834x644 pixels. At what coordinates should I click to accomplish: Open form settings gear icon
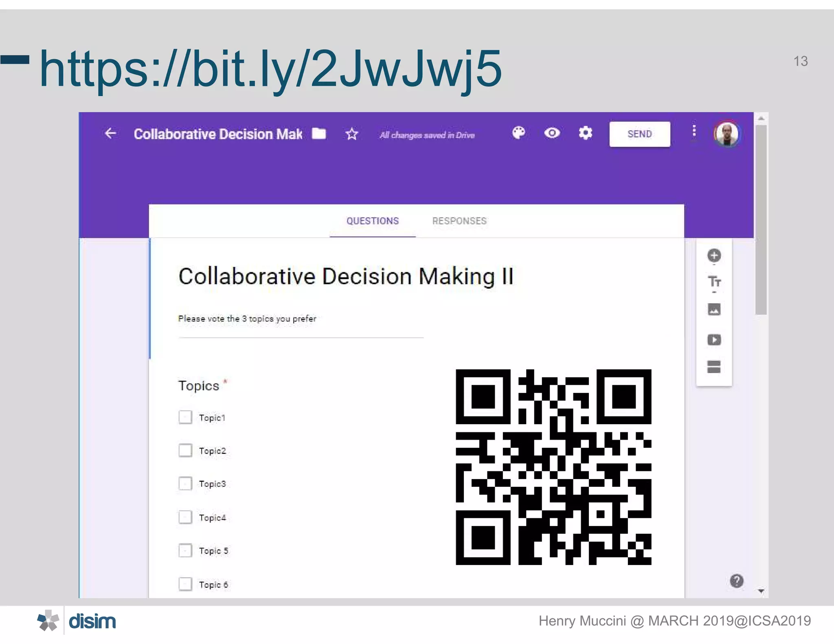coord(585,133)
